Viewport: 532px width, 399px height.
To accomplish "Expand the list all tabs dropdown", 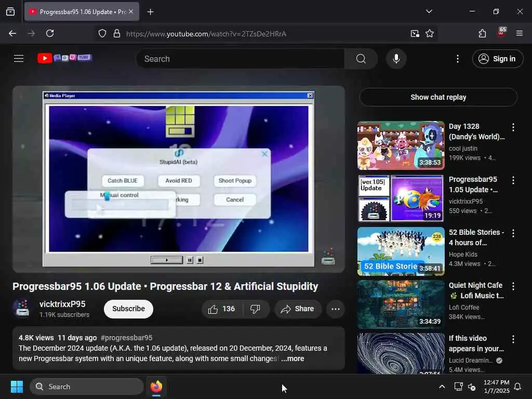I will click(429, 11).
